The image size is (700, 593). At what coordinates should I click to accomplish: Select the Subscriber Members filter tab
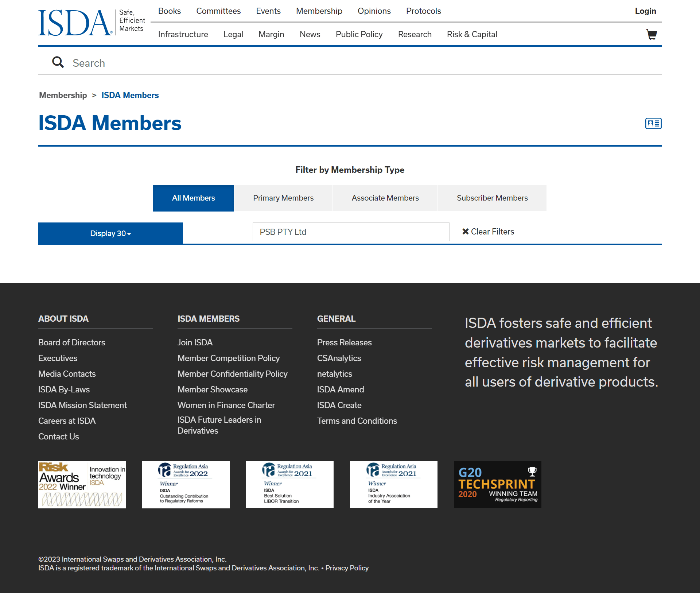(x=492, y=198)
